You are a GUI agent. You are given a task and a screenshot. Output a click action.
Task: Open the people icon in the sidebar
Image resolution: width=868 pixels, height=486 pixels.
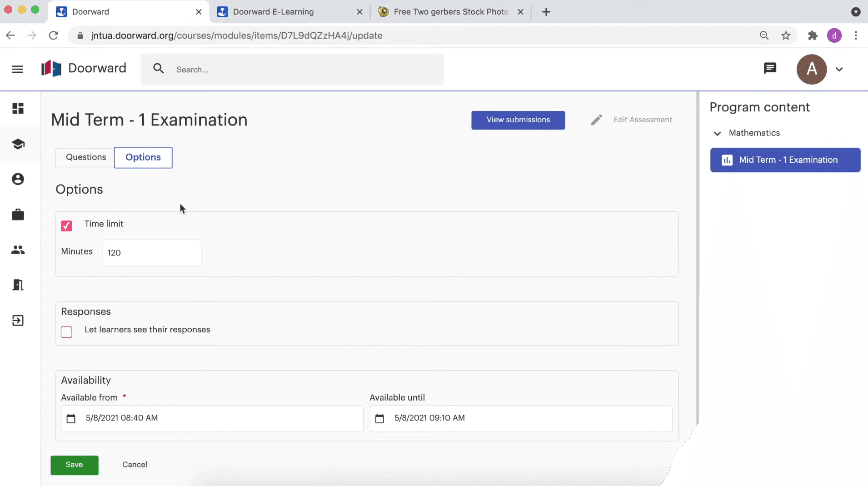(18, 250)
